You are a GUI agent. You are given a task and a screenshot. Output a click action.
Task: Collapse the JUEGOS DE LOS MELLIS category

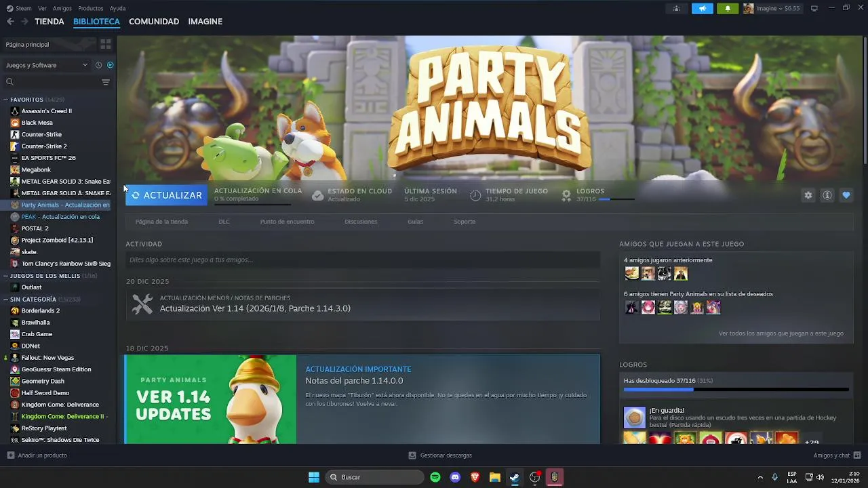(x=6, y=276)
